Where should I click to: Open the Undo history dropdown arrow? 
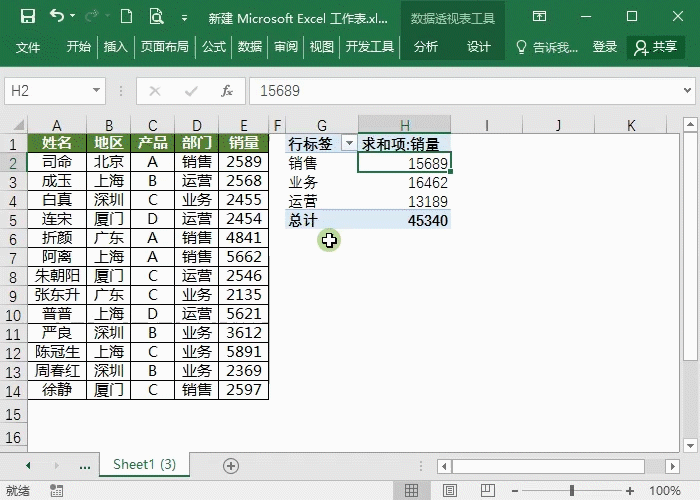tap(72, 17)
